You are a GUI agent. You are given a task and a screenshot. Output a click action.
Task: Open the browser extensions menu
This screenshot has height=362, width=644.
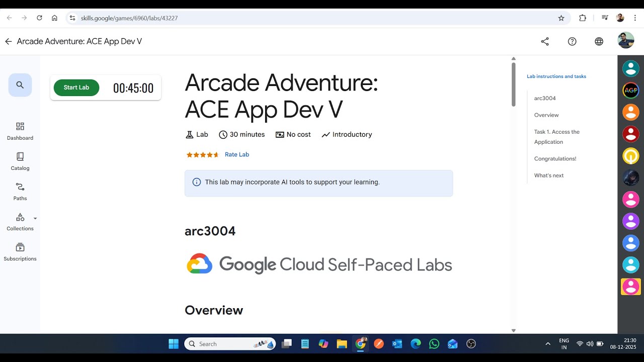coord(583,18)
